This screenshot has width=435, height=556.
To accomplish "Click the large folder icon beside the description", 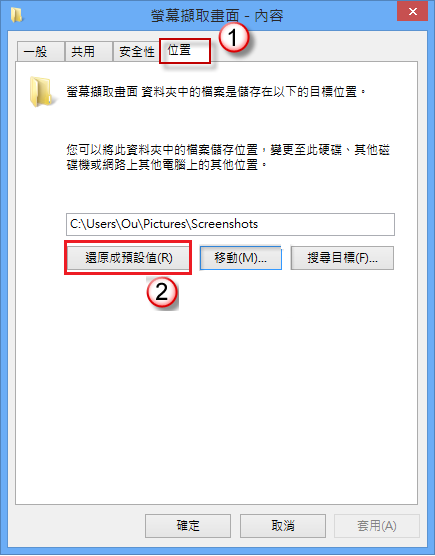I will (x=42, y=91).
